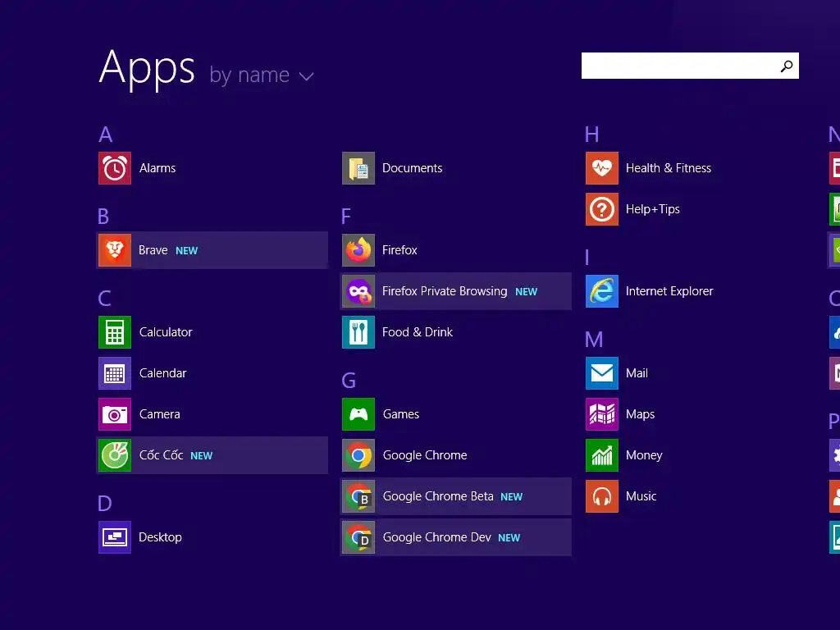
Task: Open Food & Drink app icon
Action: coord(358,332)
